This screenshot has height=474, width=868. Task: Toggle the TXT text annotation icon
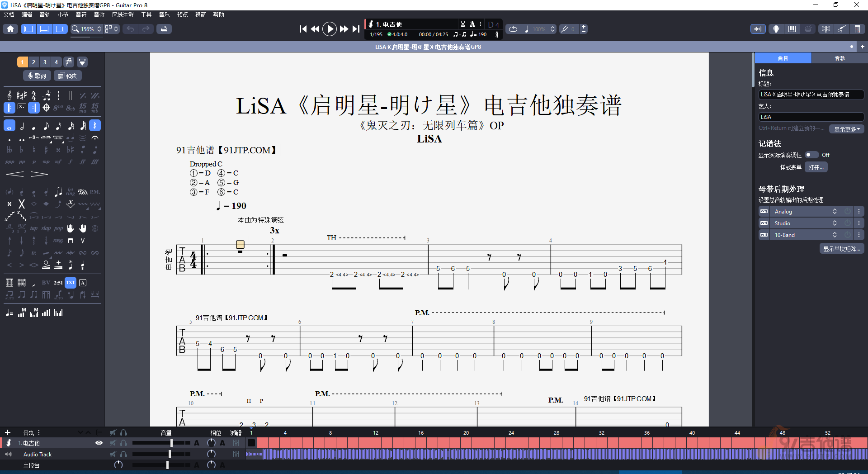coord(71,283)
